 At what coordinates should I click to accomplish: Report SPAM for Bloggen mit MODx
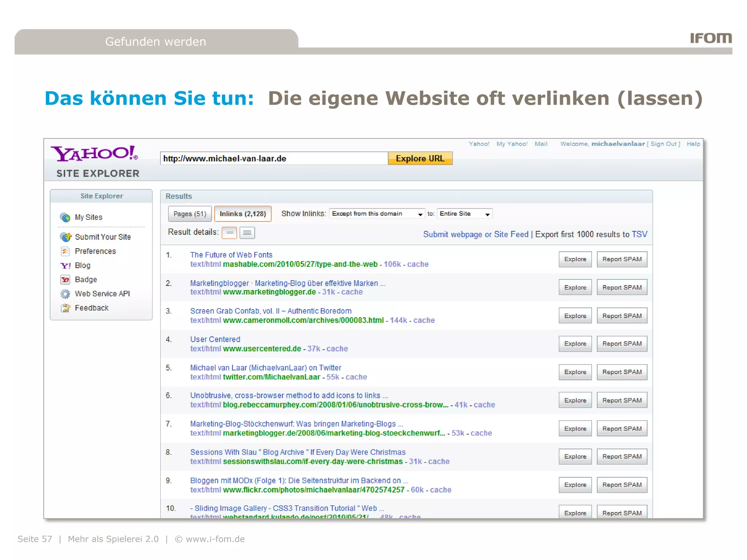[622, 485]
